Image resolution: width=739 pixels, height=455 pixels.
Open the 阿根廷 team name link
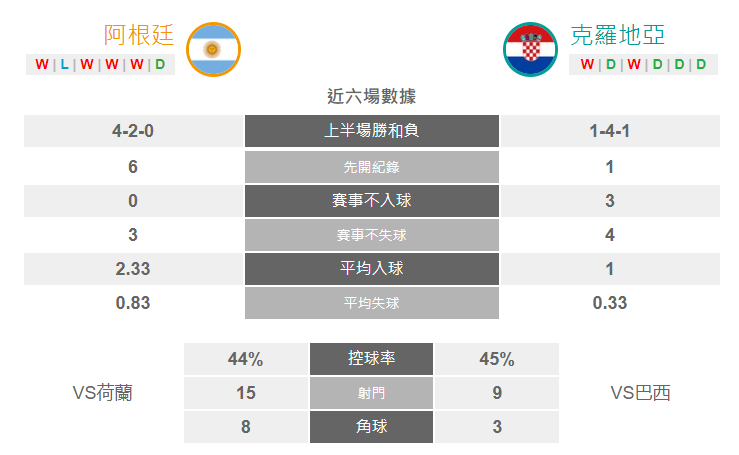point(139,35)
